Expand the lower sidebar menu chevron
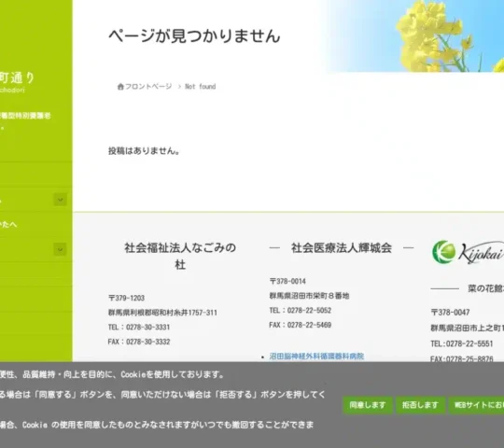Image resolution: width=504 pixels, height=448 pixels. tap(60, 249)
